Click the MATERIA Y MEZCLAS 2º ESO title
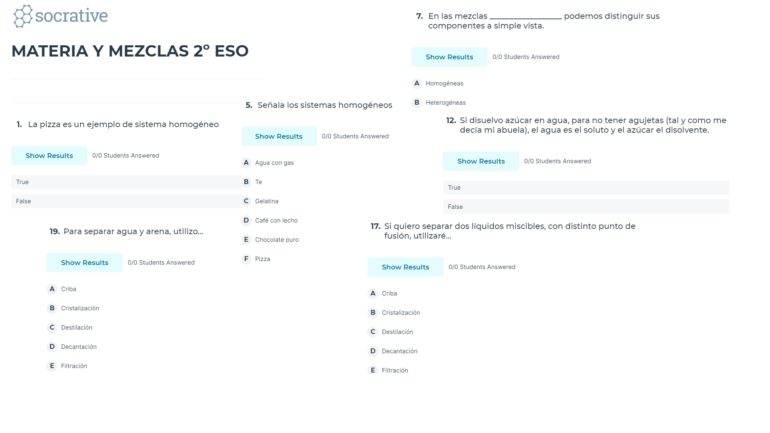The image size is (770, 433). click(x=130, y=51)
